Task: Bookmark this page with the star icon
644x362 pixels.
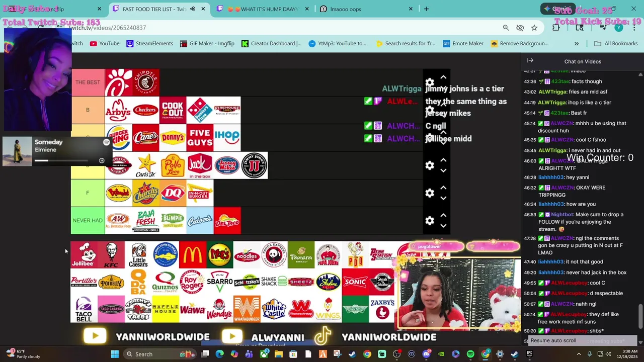Action: [x=534, y=28]
